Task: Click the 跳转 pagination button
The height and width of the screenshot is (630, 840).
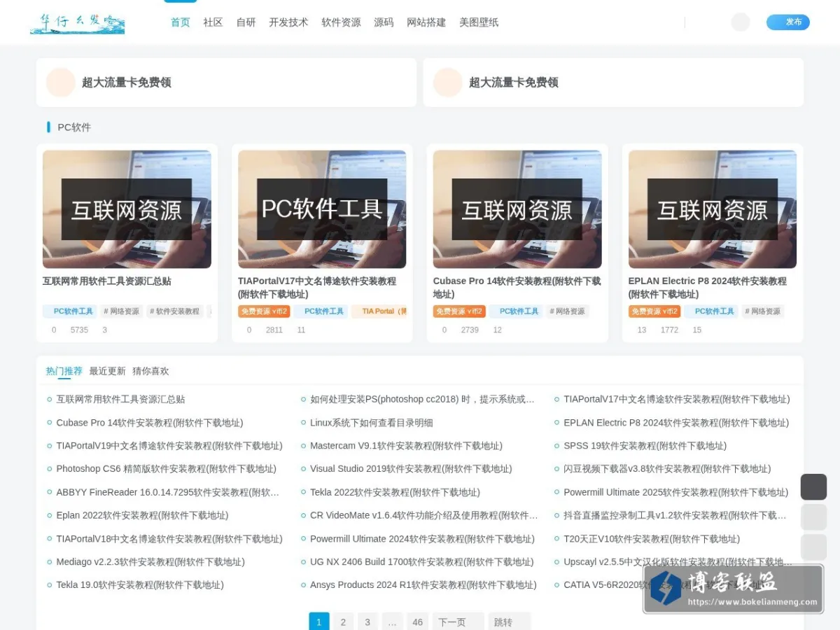Action: pos(510,622)
